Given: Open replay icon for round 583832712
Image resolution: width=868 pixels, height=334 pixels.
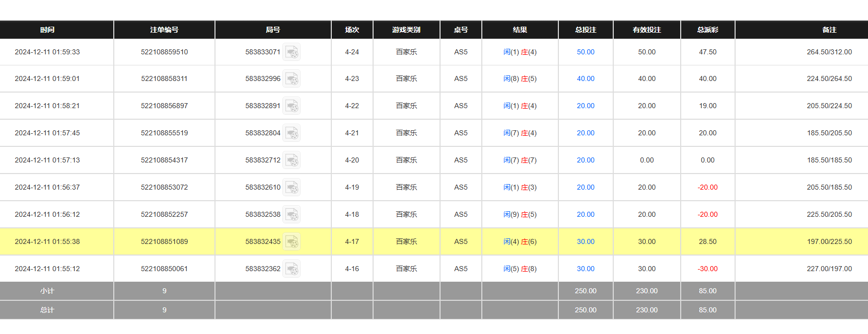Looking at the screenshot, I should [x=292, y=160].
